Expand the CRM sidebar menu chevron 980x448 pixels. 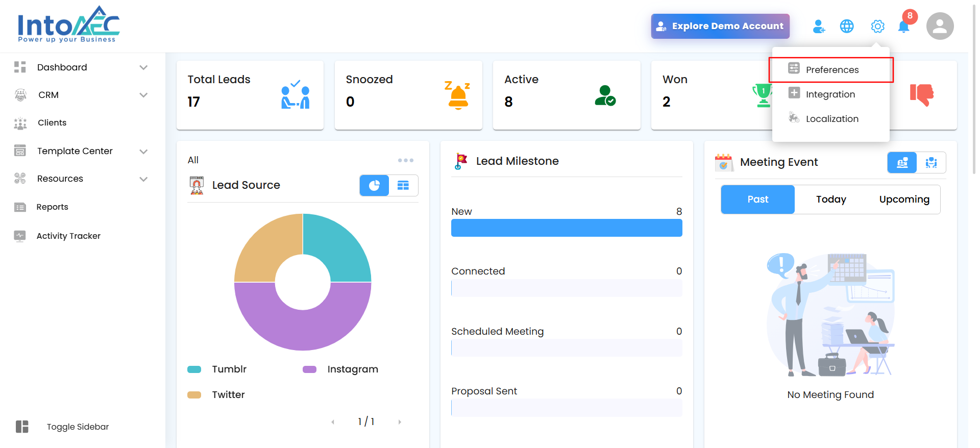coord(143,95)
